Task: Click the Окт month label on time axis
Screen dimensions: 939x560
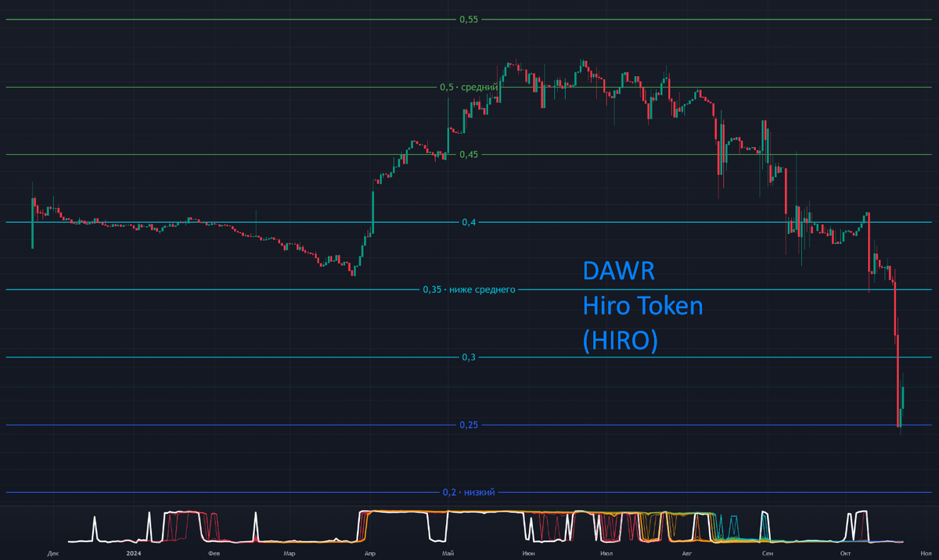Action: coord(844,553)
